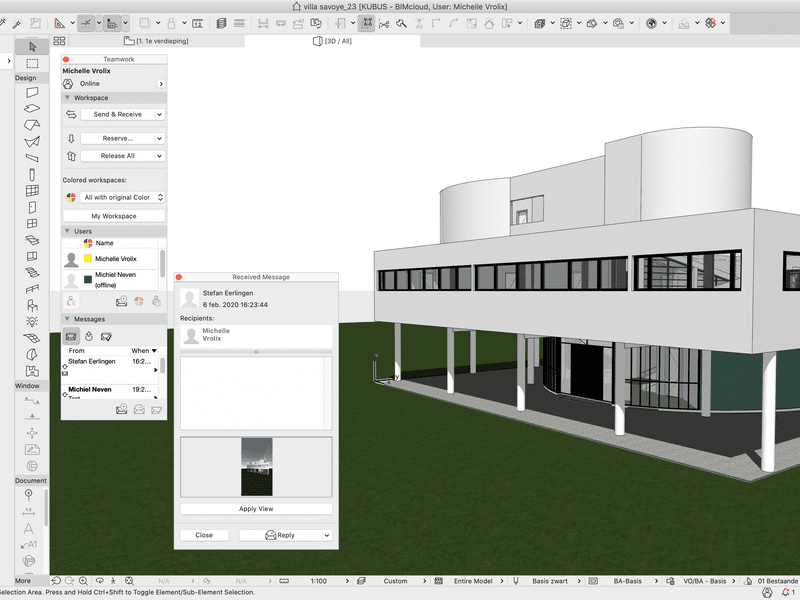Select the Marquee tool

coord(32,63)
